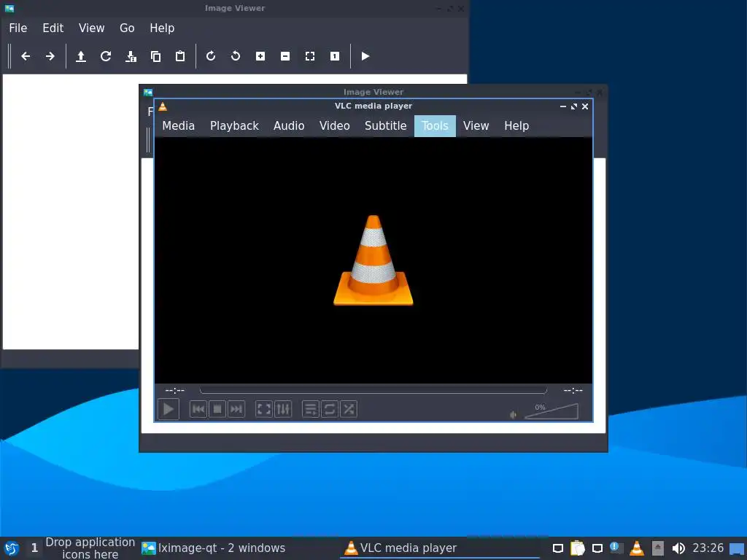The image size is (747, 560).
Task: Open VLC Playback menu
Action: (x=234, y=125)
